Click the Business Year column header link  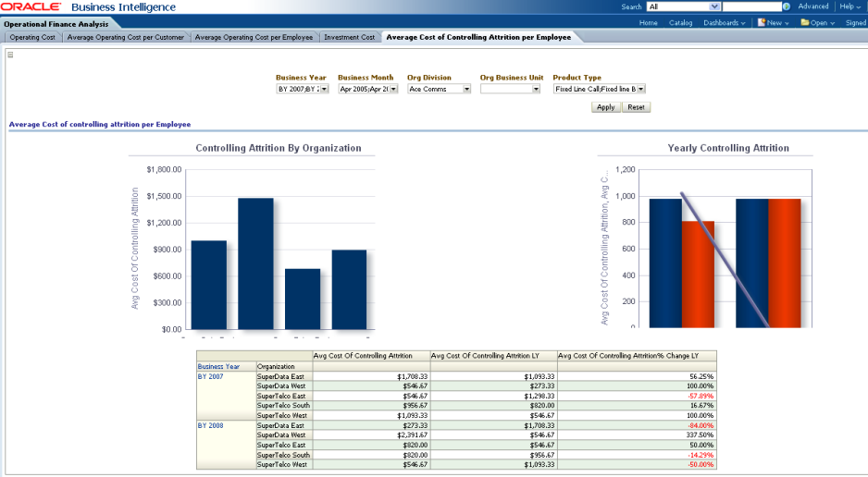tap(218, 366)
